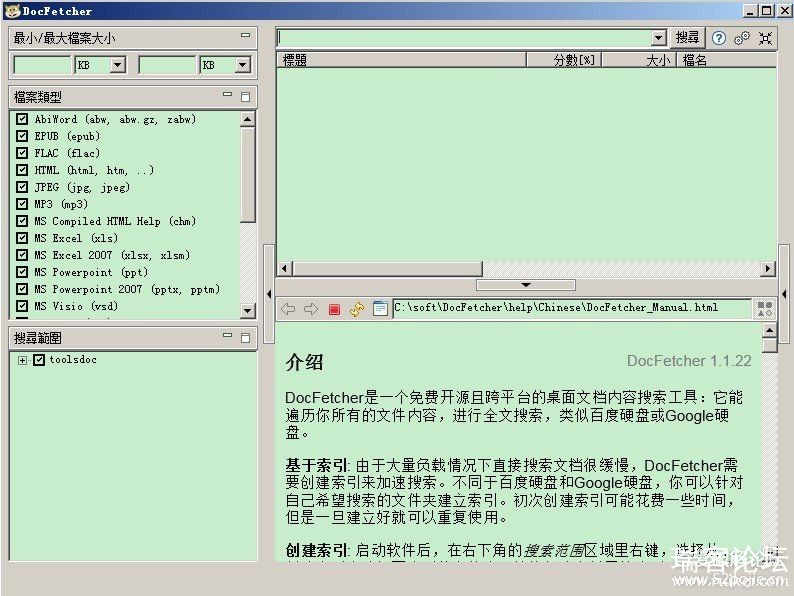Open the search history dropdown arrow
Image resolution: width=794 pixels, height=596 pixels.
coord(658,37)
